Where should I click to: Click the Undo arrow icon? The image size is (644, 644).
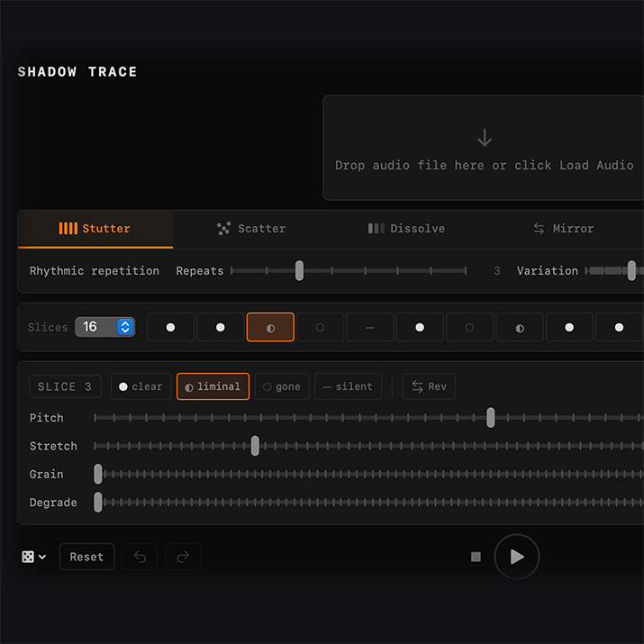point(140,557)
